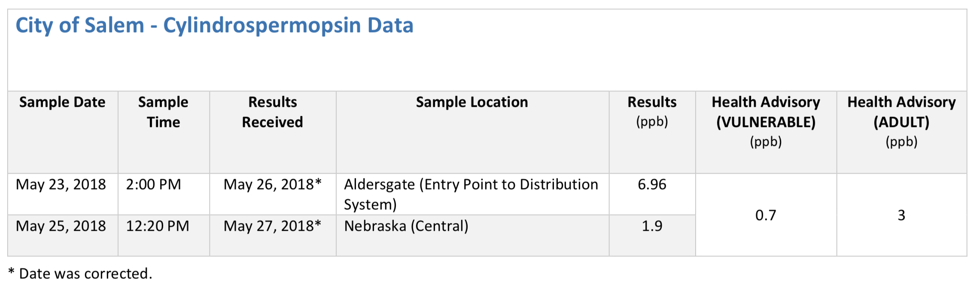Click the 12:20 PM sample time cell
The width and height of the screenshot is (980, 290).
tap(157, 226)
